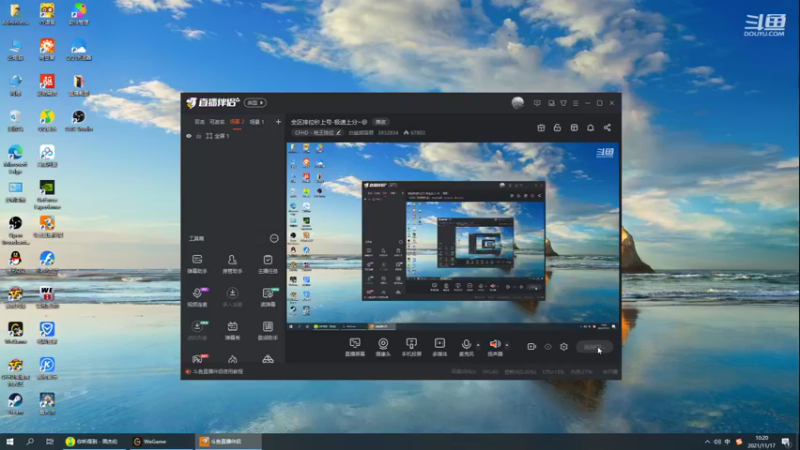
Task: Open the gift box icon above preview
Action: pos(541,128)
